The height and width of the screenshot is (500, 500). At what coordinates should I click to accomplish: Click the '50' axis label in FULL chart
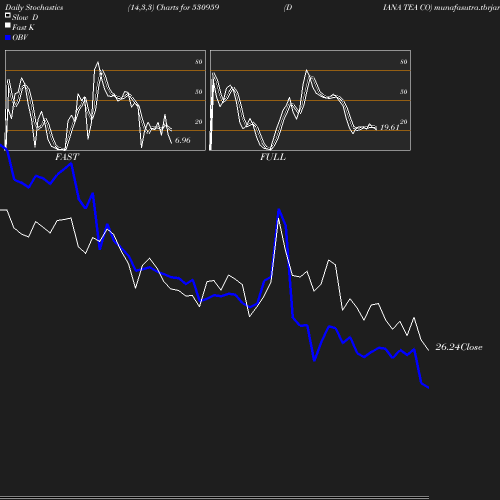(x=404, y=92)
